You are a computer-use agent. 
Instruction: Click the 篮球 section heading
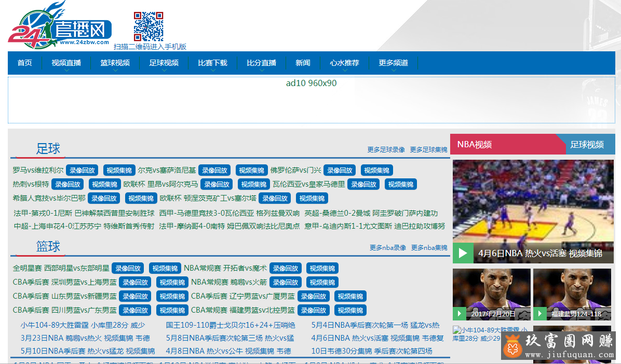tap(48, 246)
